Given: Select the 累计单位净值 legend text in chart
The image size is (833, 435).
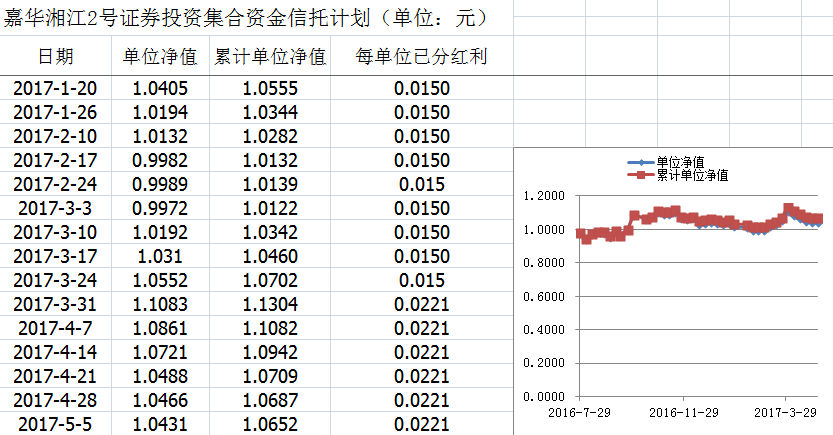Looking at the screenshot, I should pos(692,175).
